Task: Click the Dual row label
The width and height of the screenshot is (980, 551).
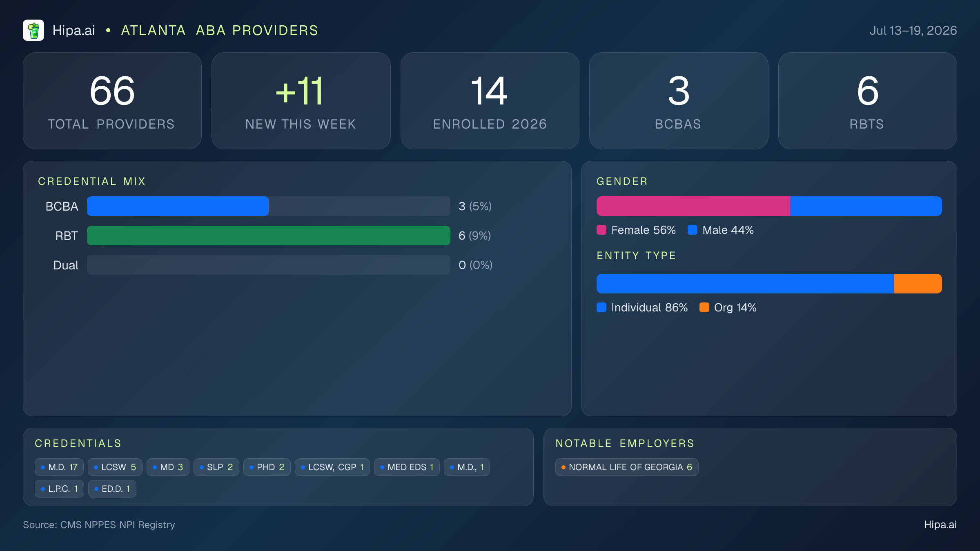Action: point(66,265)
